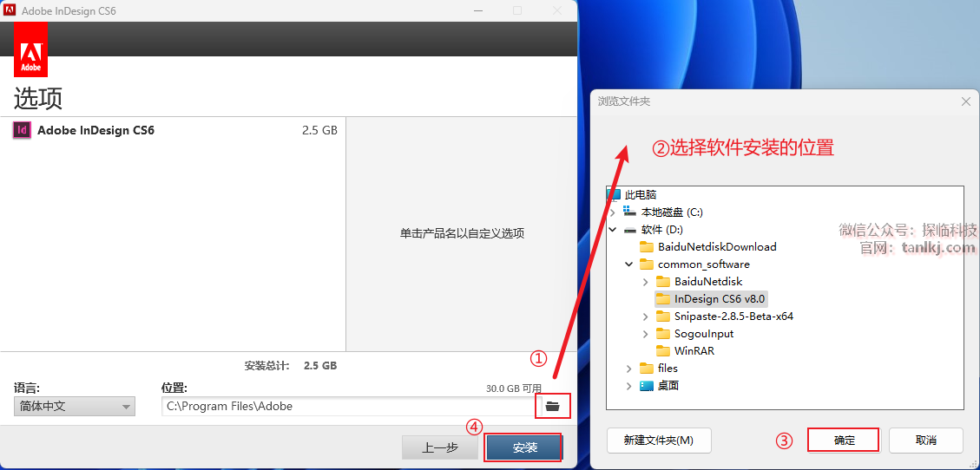
Task: Select BaiduNetdiskDownload in the folder tree
Action: click(717, 246)
